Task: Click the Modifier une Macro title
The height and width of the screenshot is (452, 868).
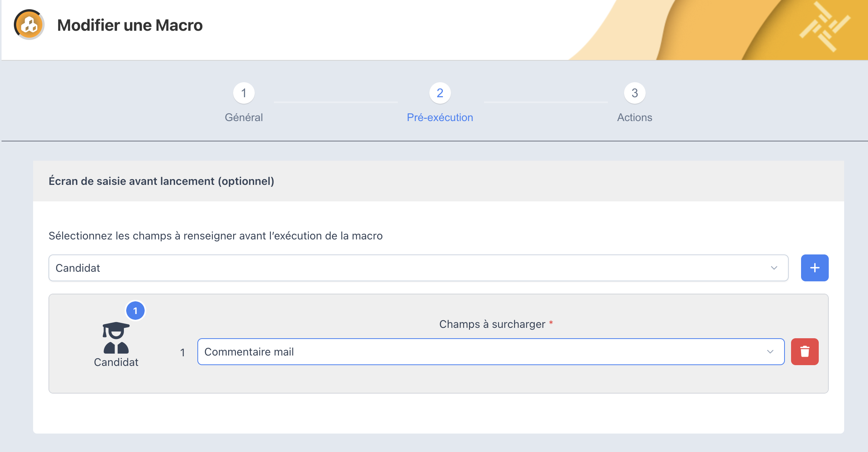Action: [x=130, y=25]
